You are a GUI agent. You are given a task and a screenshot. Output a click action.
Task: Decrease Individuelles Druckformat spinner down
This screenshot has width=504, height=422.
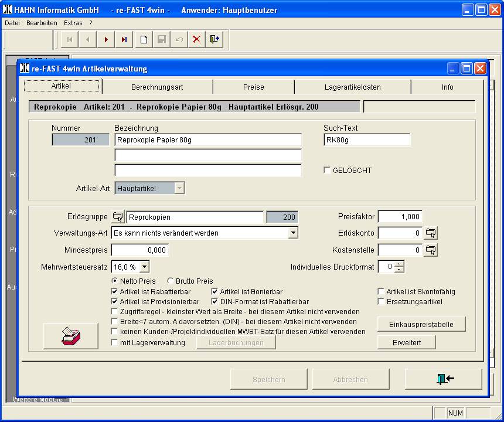click(x=399, y=270)
